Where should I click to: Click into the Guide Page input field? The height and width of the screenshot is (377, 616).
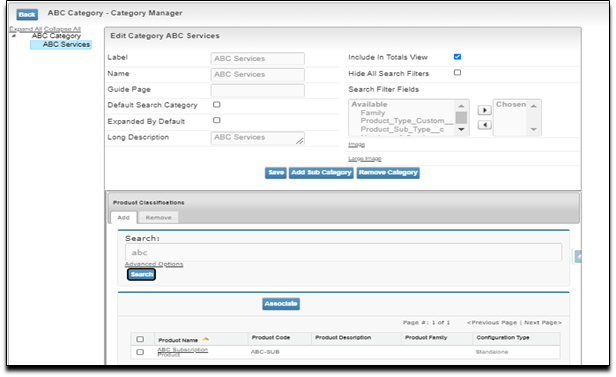[257, 90]
